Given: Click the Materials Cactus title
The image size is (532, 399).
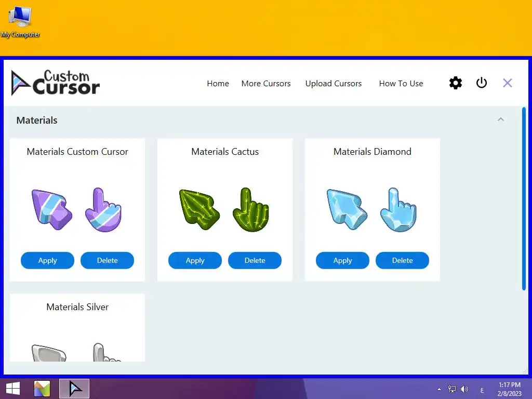Looking at the screenshot, I should [225, 152].
